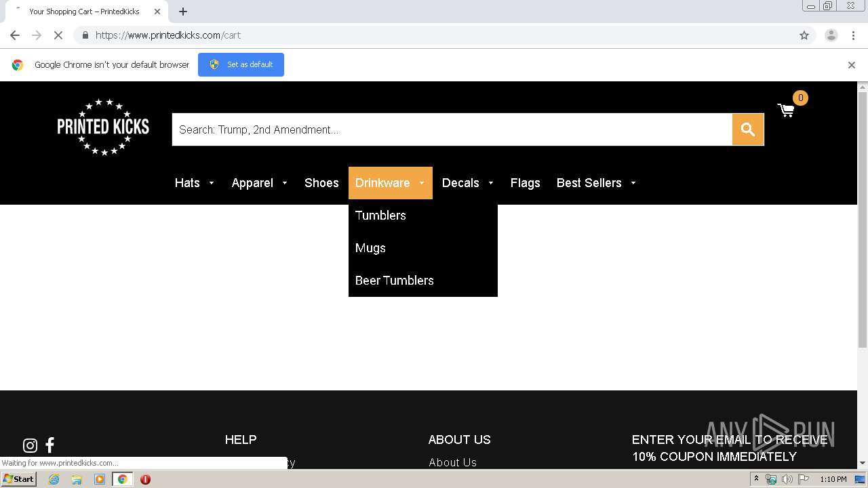The height and width of the screenshot is (488, 868).
Task: Stop loading the page
Action: [x=58, y=35]
